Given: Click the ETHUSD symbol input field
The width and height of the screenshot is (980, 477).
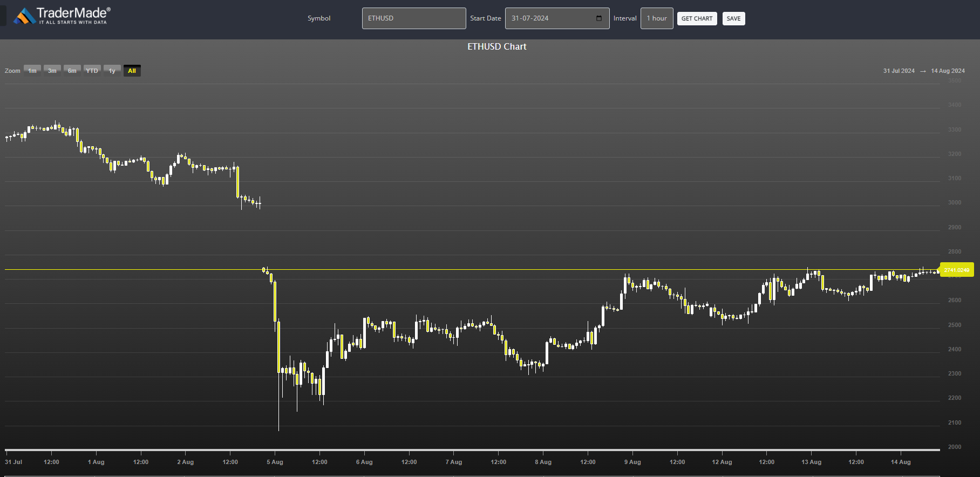Looking at the screenshot, I should pyautogui.click(x=414, y=18).
